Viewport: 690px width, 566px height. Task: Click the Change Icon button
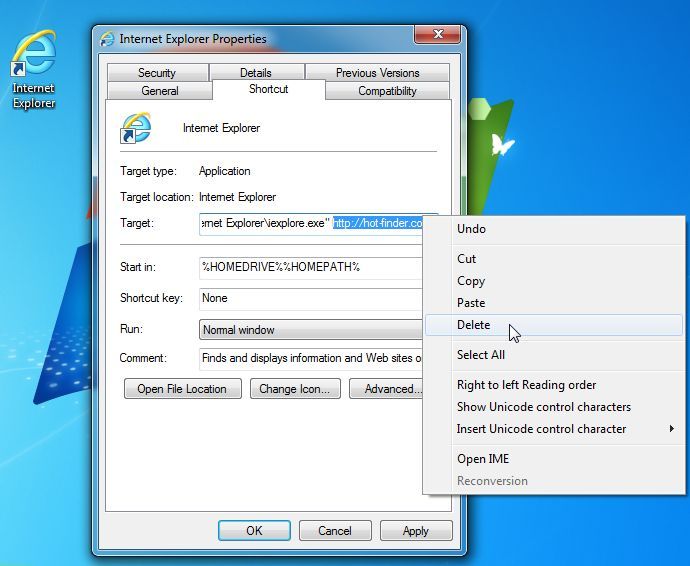295,389
